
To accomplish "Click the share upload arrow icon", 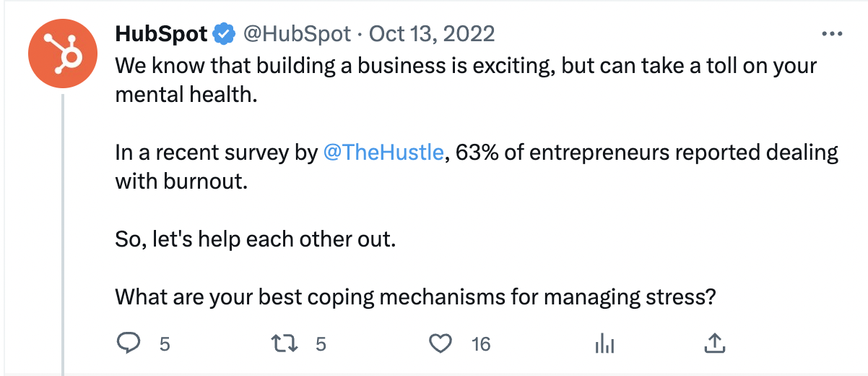I will coord(713,343).
